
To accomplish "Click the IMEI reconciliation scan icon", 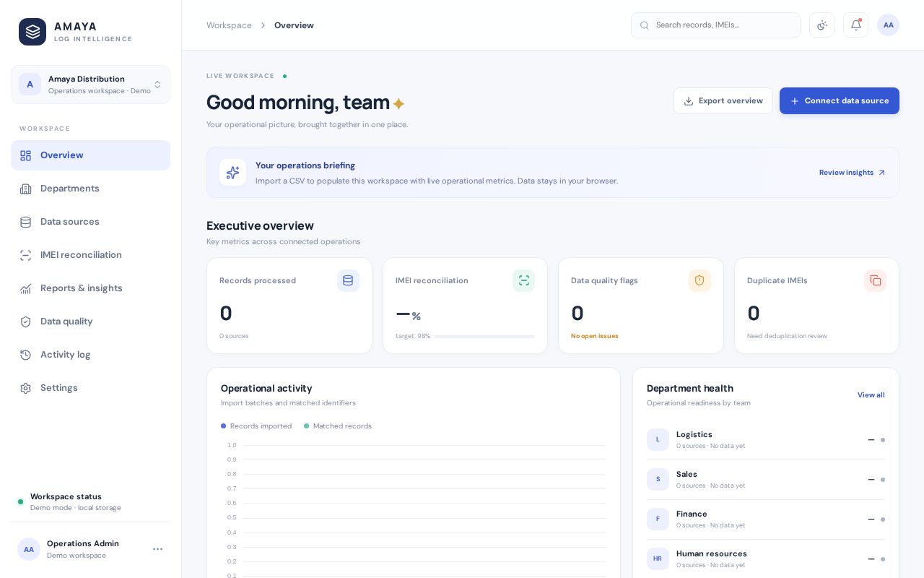I will tap(524, 280).
